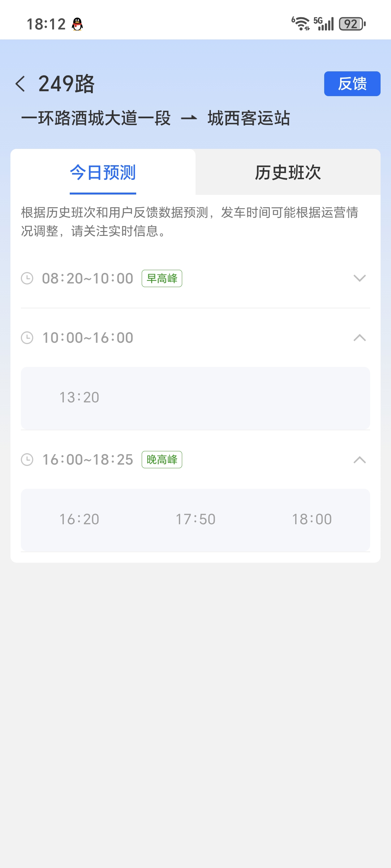Select the 16:20 departure time

(x=79, y=519)
